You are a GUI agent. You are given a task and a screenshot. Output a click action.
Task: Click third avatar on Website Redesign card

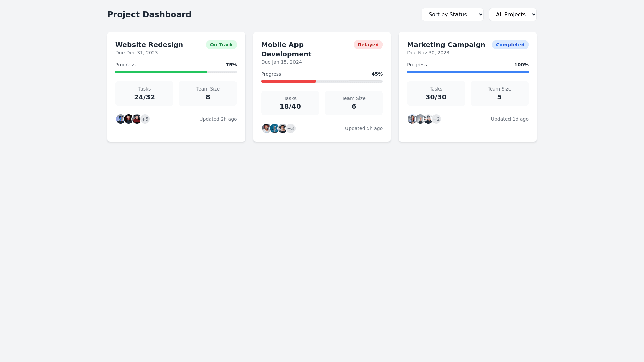tap(137, 119)
